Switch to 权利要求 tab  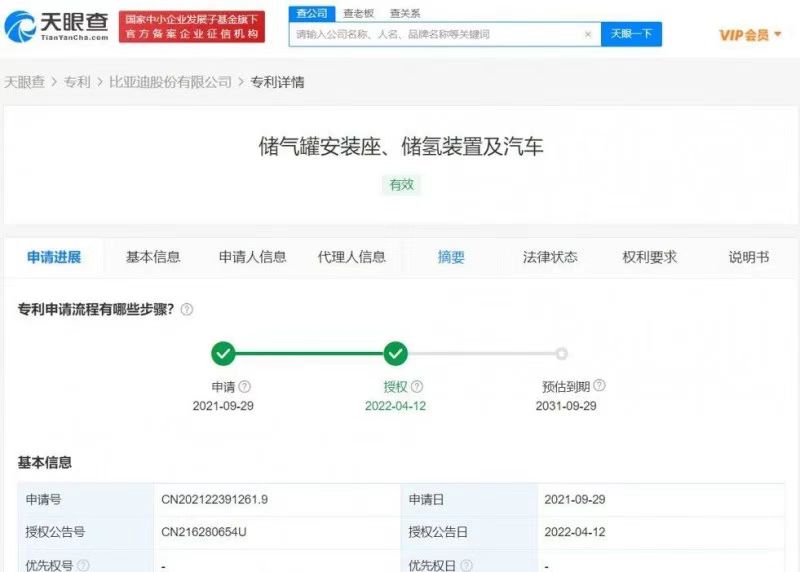tap(649, 257)
